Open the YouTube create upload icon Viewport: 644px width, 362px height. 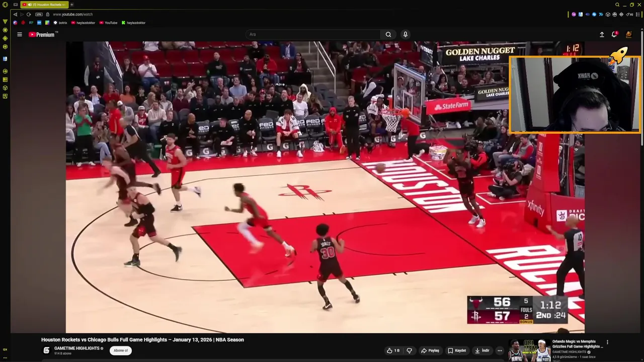[602, 35]
